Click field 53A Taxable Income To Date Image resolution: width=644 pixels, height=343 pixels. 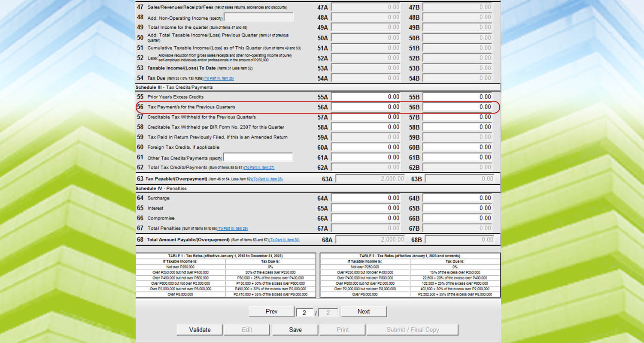pos(366,68)
